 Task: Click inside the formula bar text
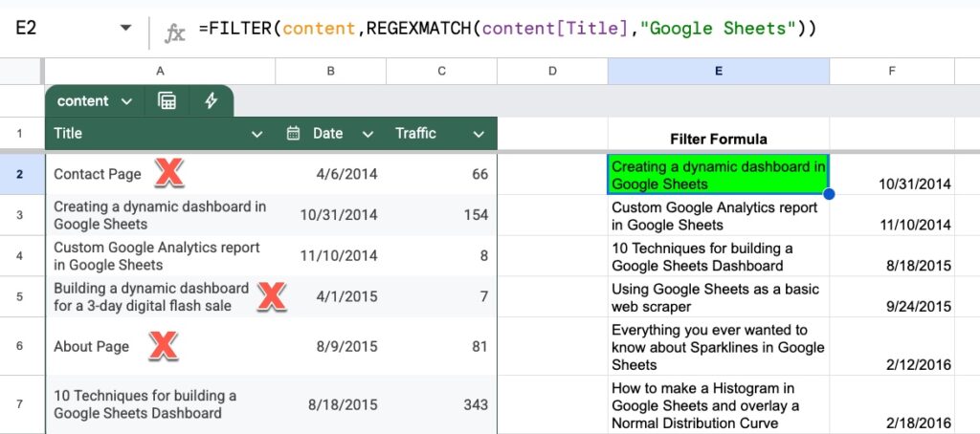click(507, 30)
